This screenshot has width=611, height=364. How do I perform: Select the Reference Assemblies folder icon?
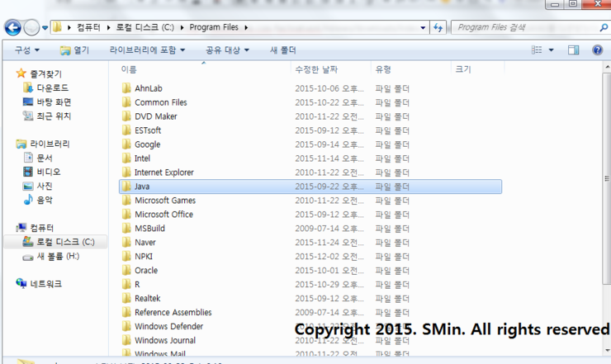126,313
